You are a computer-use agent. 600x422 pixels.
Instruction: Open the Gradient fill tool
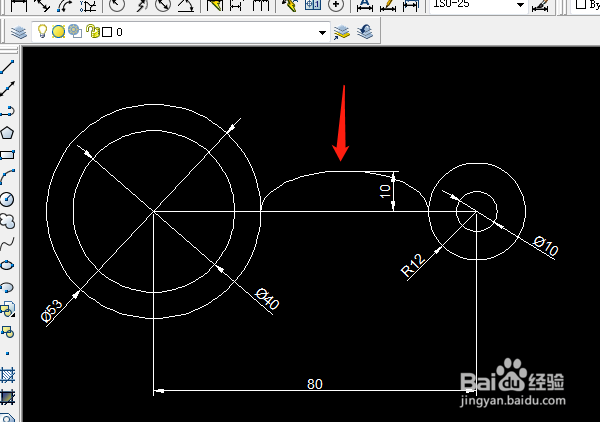pos(7,397)
